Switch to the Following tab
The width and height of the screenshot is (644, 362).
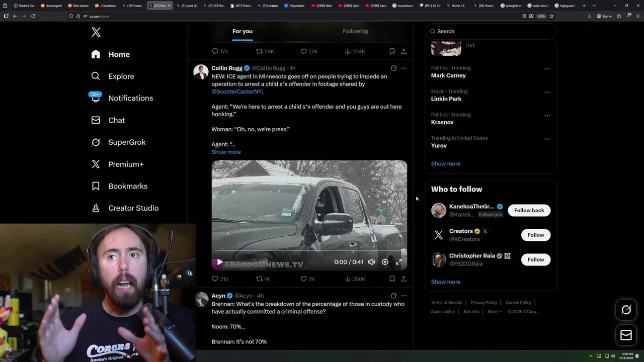[x=355, y=31]
